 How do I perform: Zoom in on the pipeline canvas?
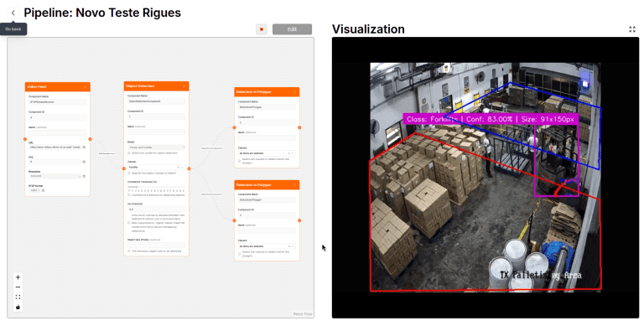point(18,277)
